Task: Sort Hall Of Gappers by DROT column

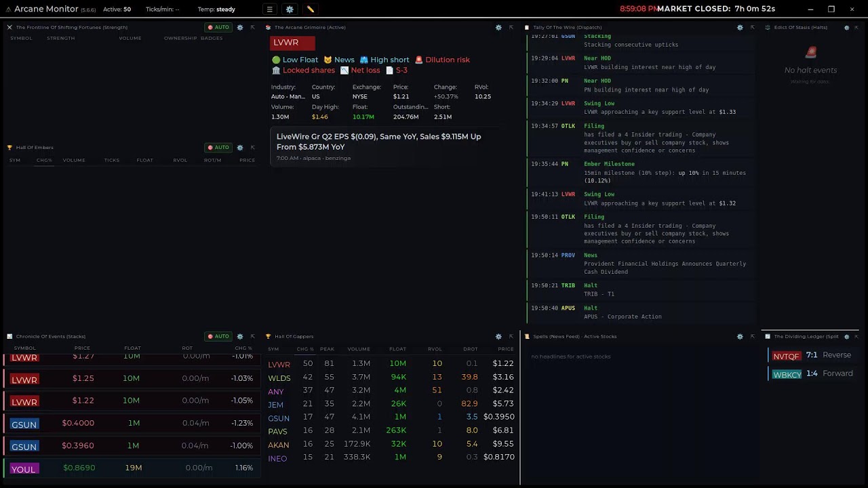Action: coord(470,349)
